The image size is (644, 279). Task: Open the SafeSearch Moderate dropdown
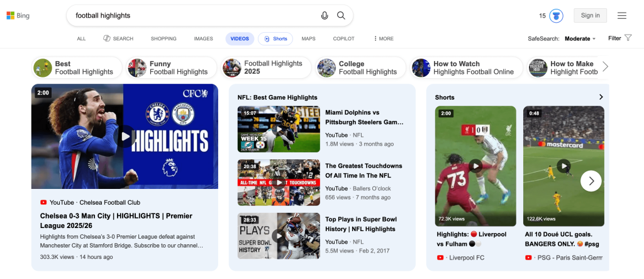580,38
